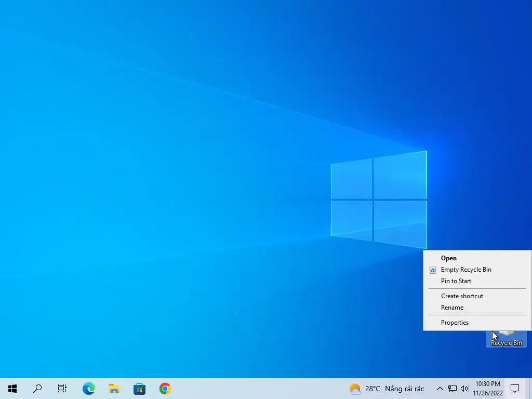This screenshot has width=532, height=399.
Task: Open Properties from the context menu
Action: pos(477,322)
